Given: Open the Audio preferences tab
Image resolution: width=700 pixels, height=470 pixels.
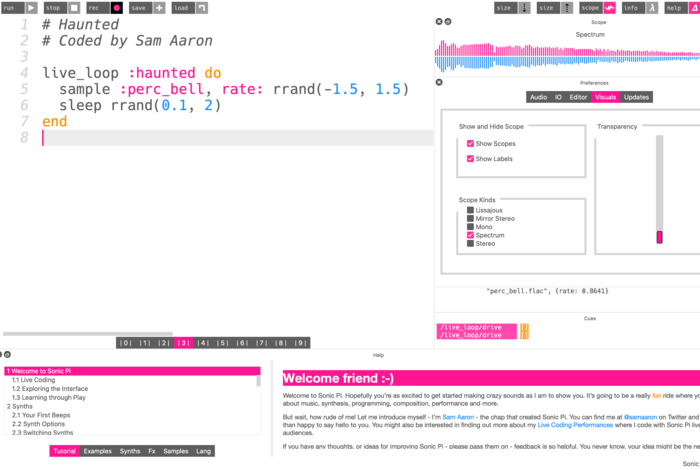Looking at the screenshot, I should pos(538,97).
